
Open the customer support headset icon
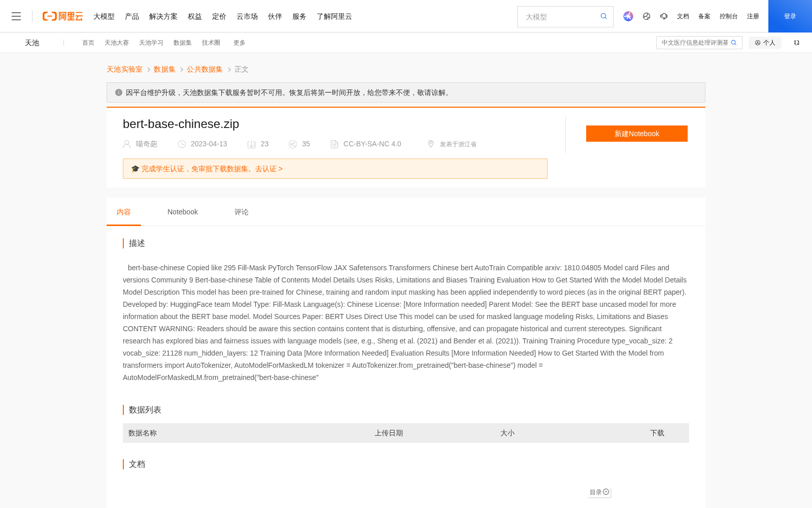[x=664, y=16]
